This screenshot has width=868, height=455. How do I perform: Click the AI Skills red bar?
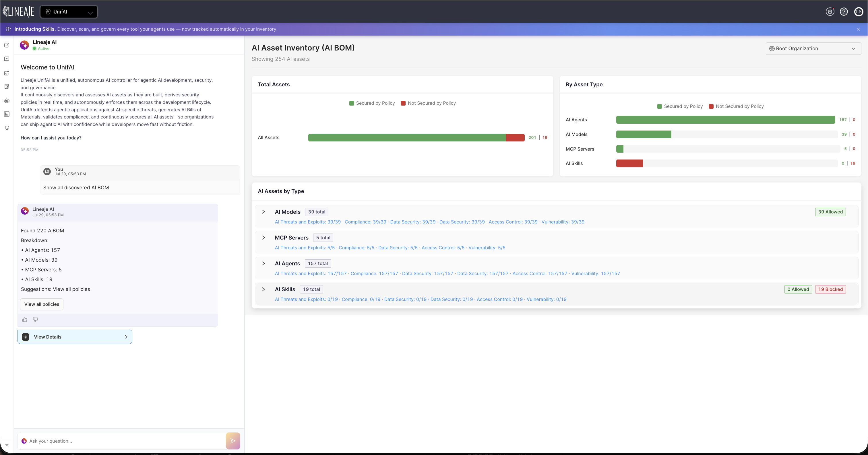(629, 163)
